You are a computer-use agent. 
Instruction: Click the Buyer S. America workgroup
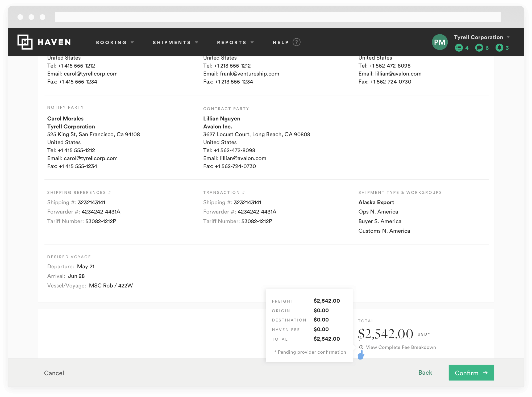(380, 221)
